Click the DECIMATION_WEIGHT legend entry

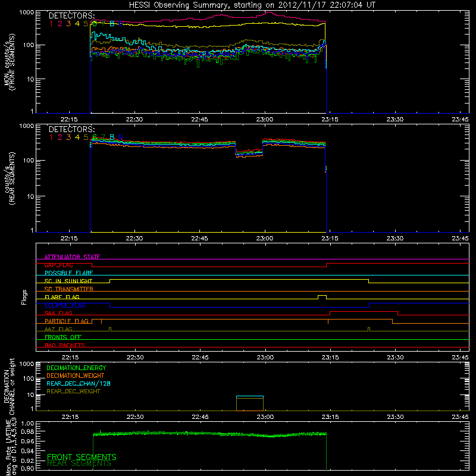[76, 375]
